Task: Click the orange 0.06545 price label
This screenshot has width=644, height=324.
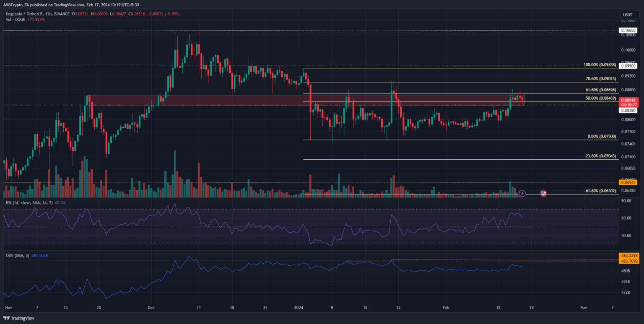Action: click(x=629, y=182)
